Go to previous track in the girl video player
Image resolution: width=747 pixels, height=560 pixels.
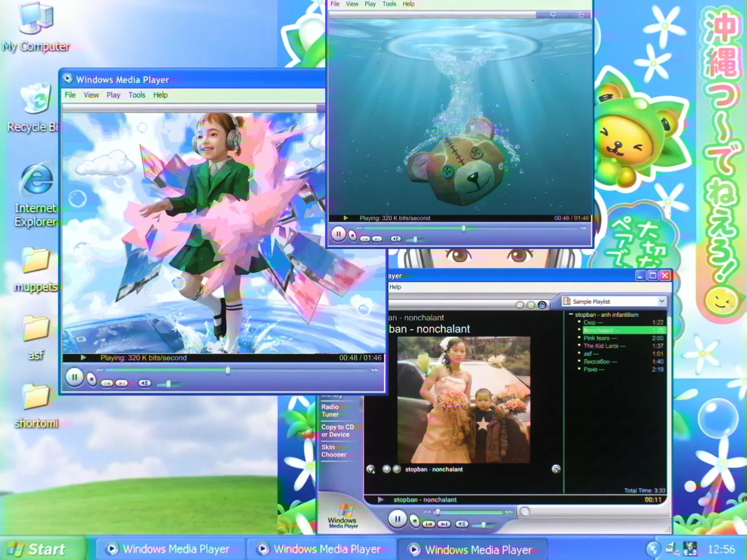point(107,383)
